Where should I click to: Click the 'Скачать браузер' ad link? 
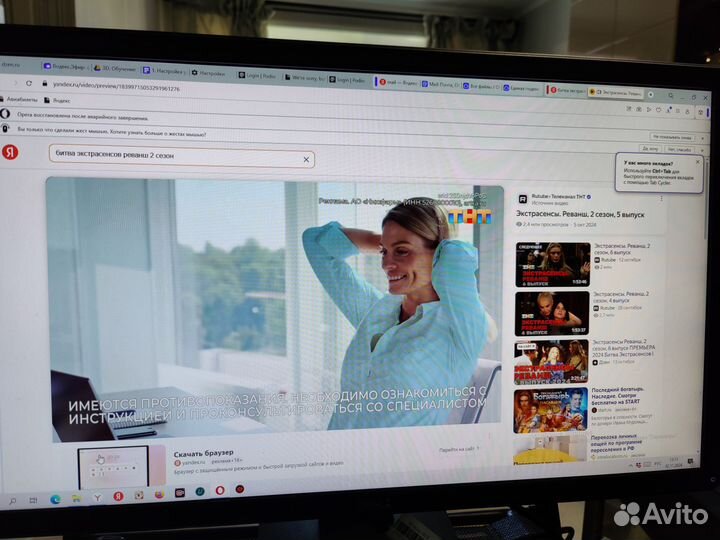coord(203,453)
